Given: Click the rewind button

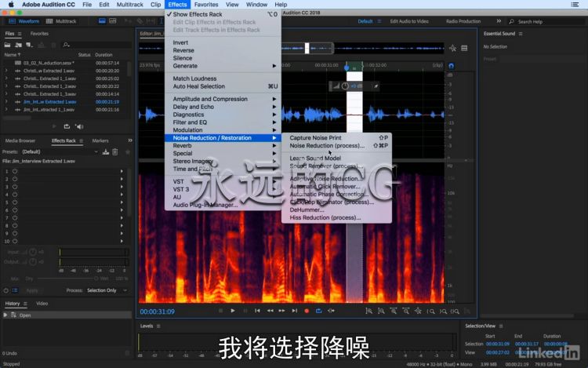Looking at the screenshot, I should pos(270,311).
